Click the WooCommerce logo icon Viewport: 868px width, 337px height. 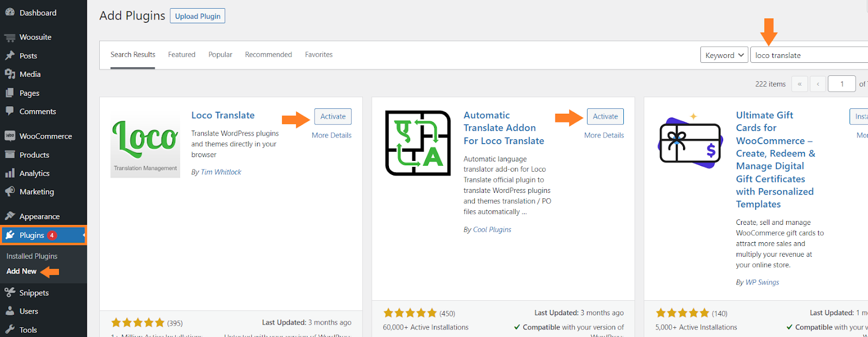[10, 136]
